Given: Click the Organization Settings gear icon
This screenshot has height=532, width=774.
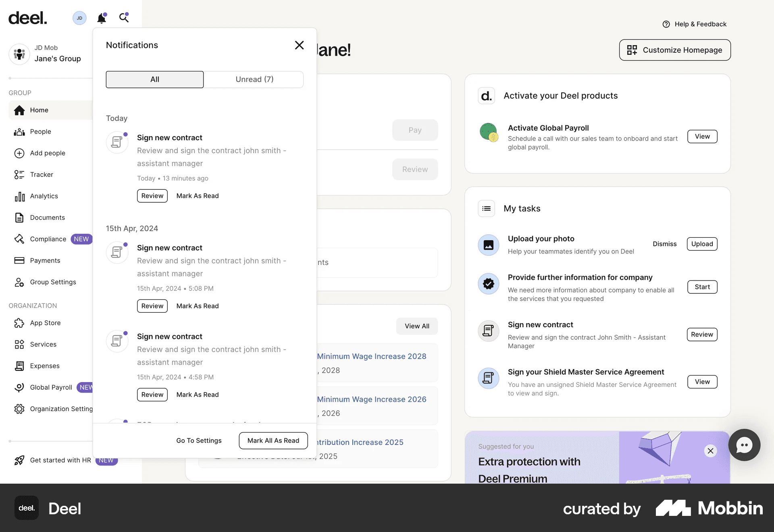Looking at the screenshot, I should coord(19,409).
